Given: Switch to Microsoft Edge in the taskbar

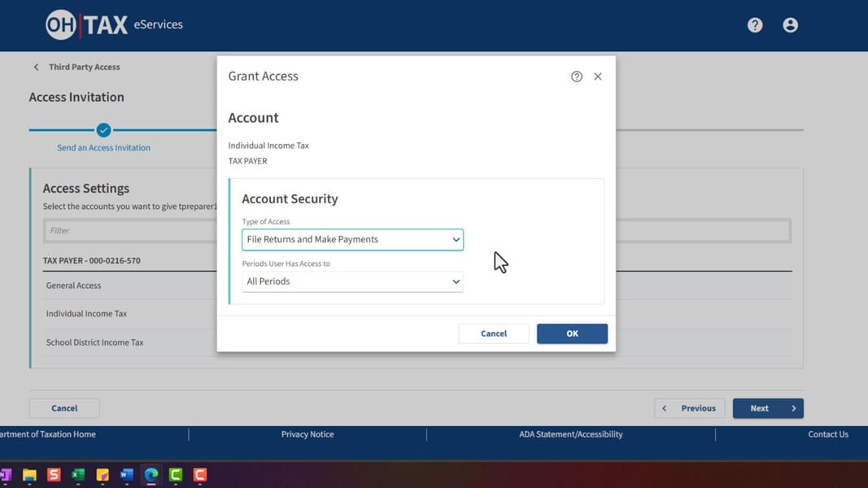Looking at the screenshot, I should 151,475.
